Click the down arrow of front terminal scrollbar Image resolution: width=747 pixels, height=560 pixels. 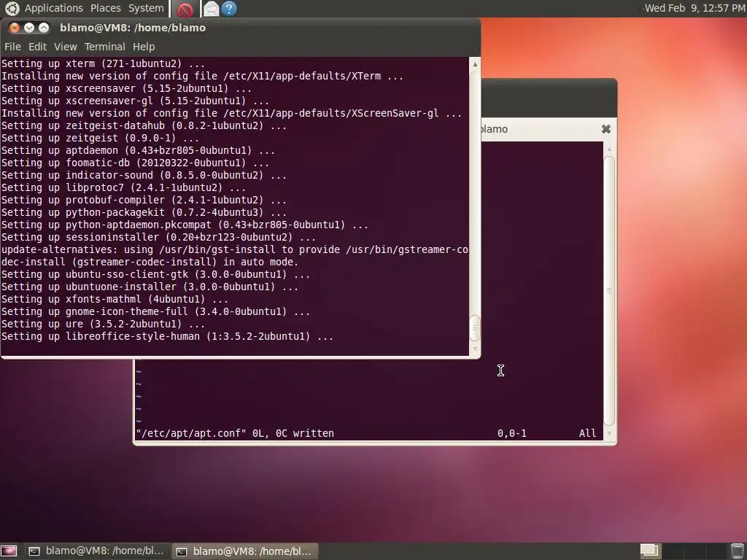click(475, 349)
